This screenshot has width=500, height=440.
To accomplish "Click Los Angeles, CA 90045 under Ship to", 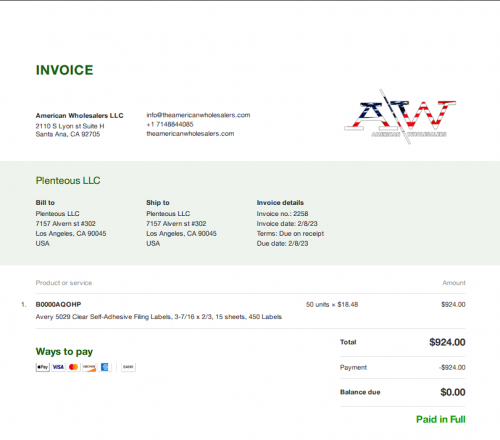I will point(181,234).
